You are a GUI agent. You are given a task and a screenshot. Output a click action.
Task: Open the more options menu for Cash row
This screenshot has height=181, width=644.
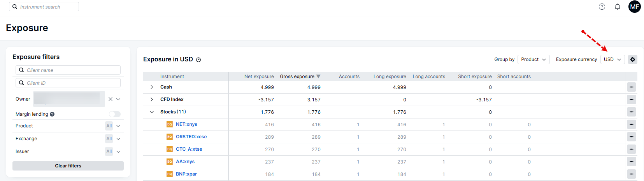point(631,87)
